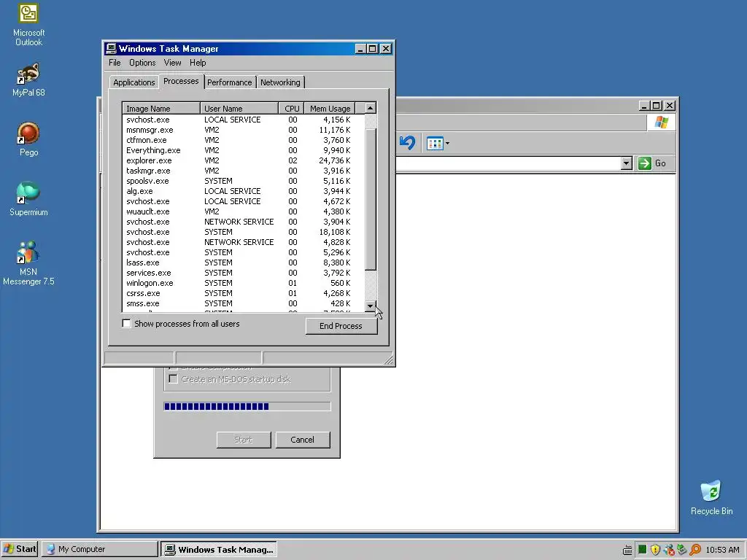747x560 pixels.
Task: Click the MSN Messenger tray icon with red X
Action: 669,550
